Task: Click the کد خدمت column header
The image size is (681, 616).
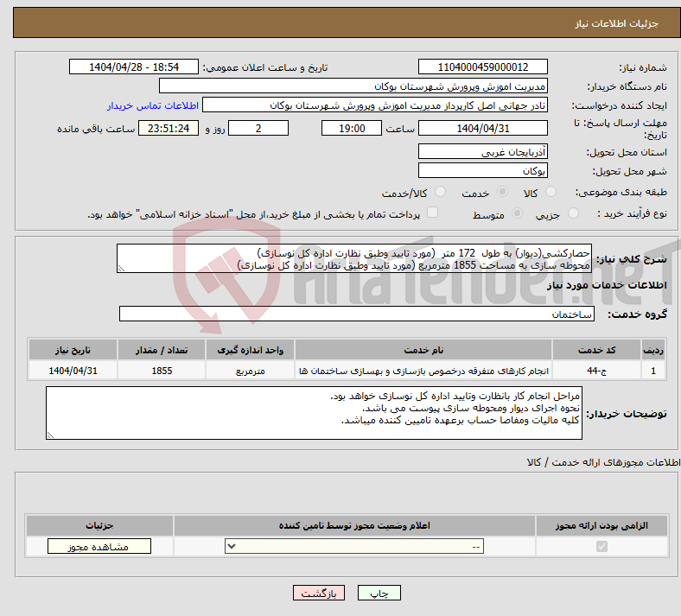Action: 597,350
